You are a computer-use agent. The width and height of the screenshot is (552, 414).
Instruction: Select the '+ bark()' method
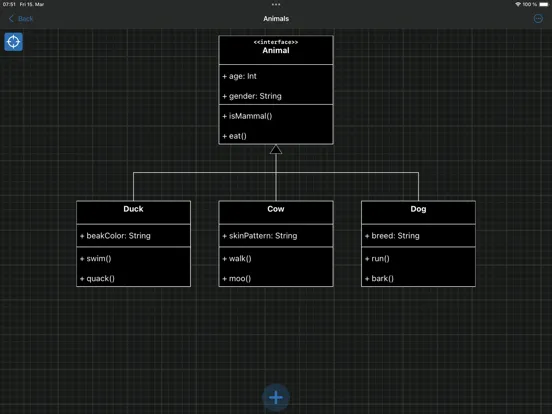click(379, 278)
